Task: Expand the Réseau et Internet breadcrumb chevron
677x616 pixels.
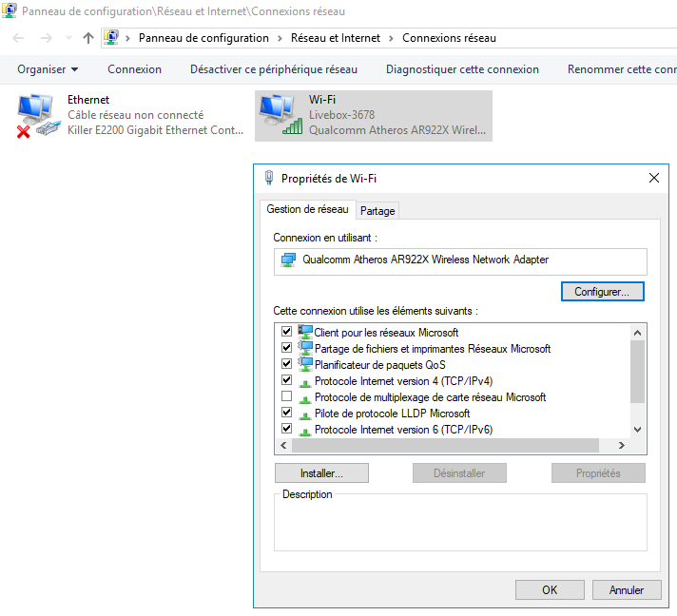Action: [391, 38]
